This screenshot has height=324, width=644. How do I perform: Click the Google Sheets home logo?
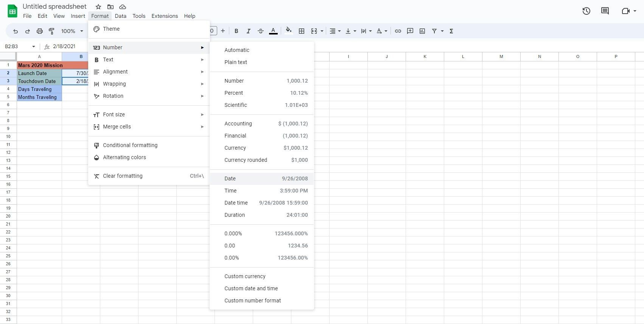coord(12,11)
